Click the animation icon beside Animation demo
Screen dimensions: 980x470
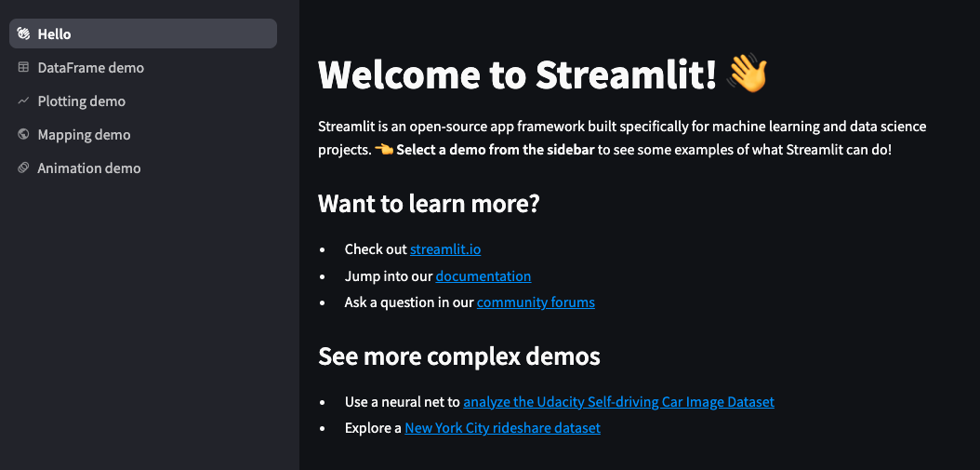click(x=24, y=168)
